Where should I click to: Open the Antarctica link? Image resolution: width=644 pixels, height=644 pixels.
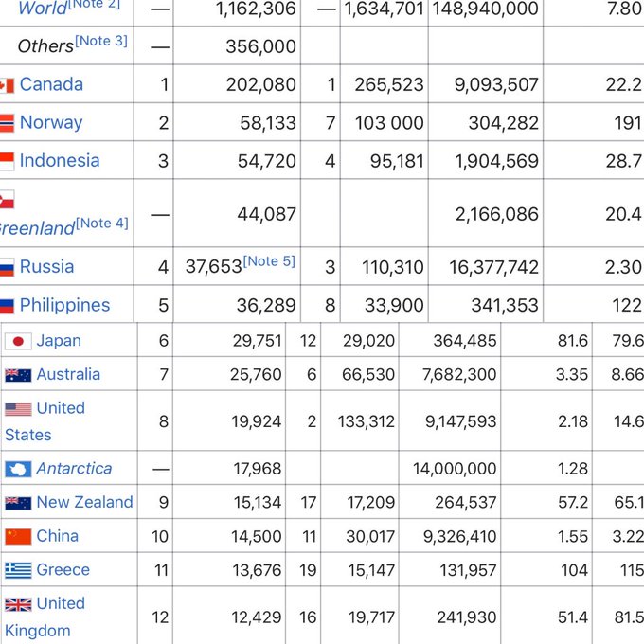pyautogui.click(x=74, y=469)
